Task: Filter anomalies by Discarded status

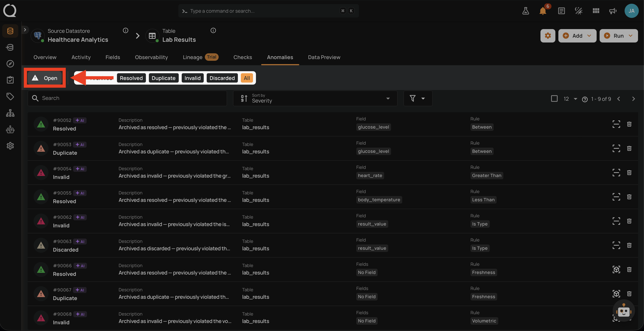Action: (222, 78)
